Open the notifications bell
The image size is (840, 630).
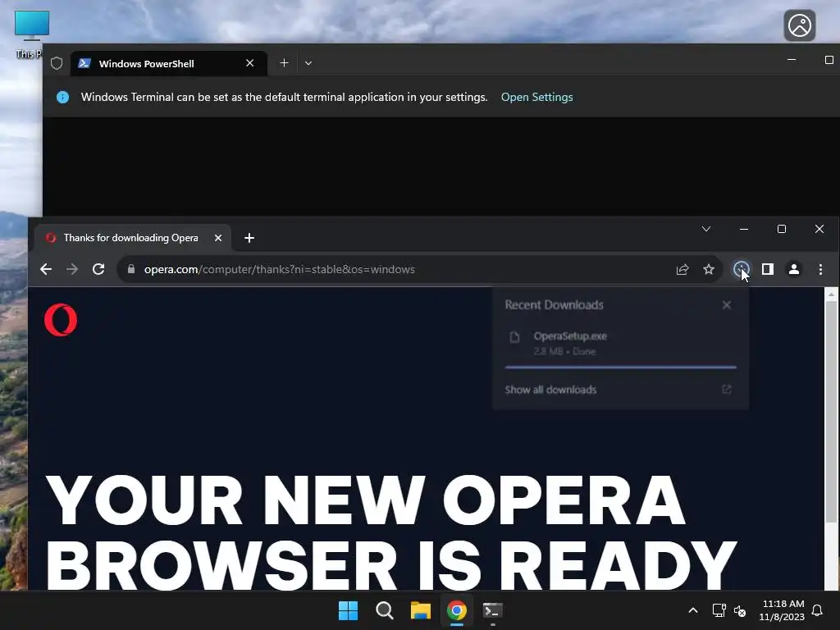point(818,610)
